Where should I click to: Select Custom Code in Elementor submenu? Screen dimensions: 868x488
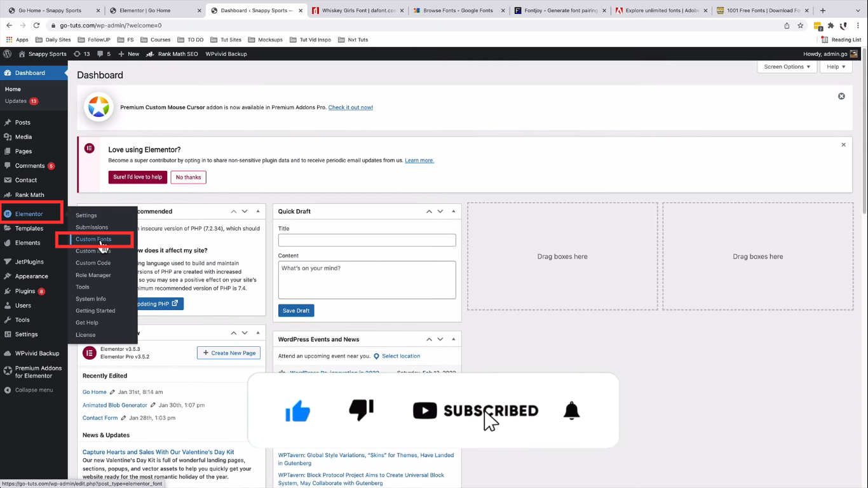(x=93, y=263)
